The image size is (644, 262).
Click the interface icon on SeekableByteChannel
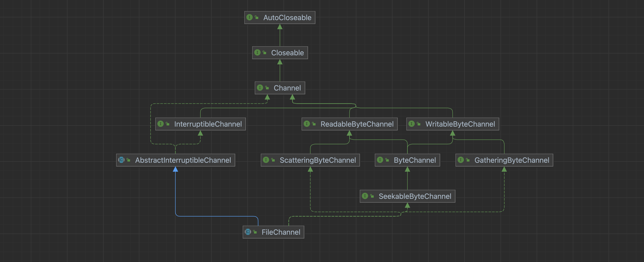pos(365,196)
